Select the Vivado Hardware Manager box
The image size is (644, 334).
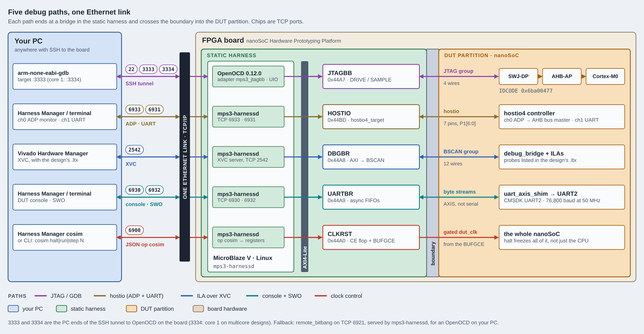(65, 157)
